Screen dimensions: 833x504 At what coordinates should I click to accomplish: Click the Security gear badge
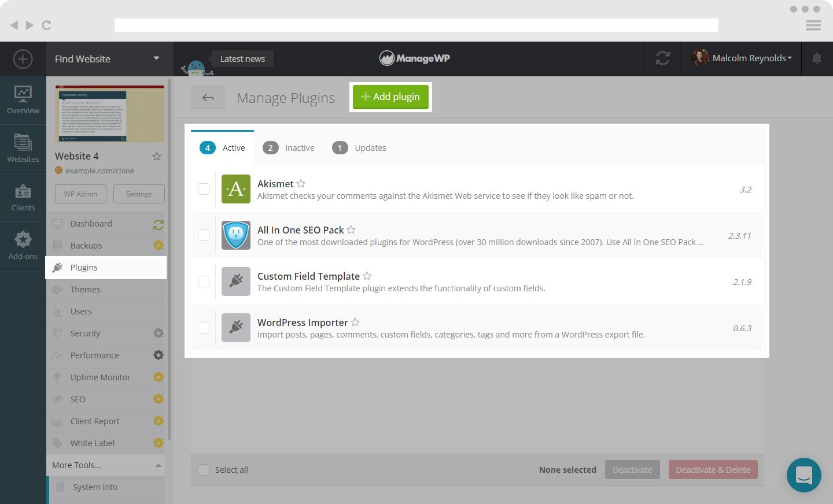(159, 333)
